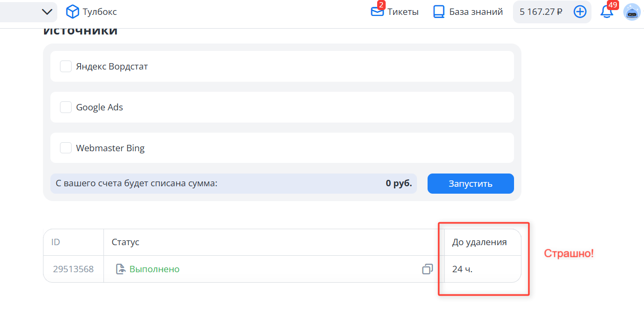This screenshot has height=312, width=644.
Task: Open notifications bell icon
Action: [x=606, y=12]
